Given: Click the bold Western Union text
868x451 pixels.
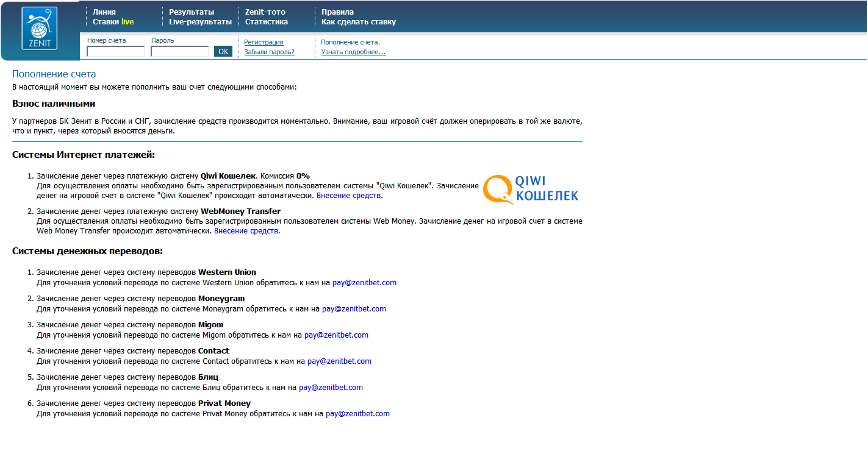Looking at the screenshot, I should click(227, 272).
